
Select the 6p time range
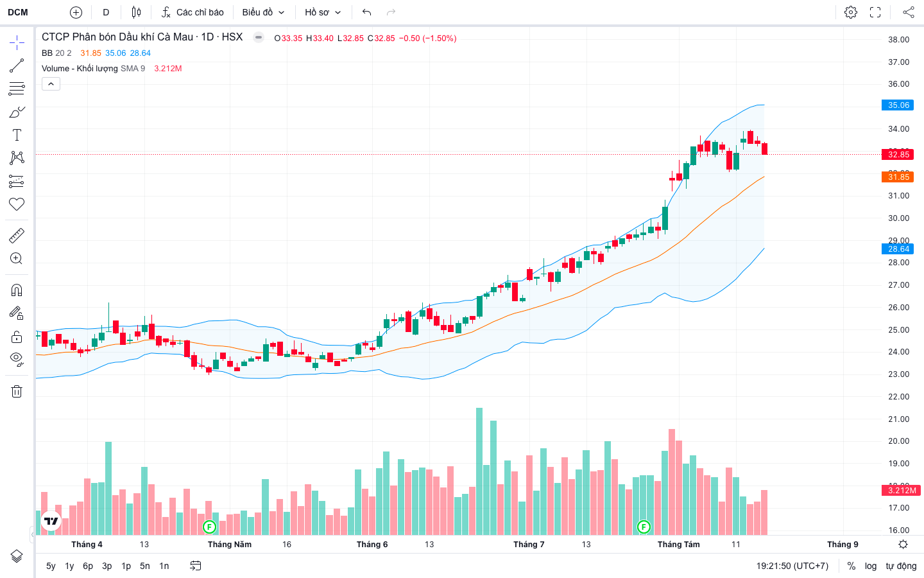tap(88, 566)
